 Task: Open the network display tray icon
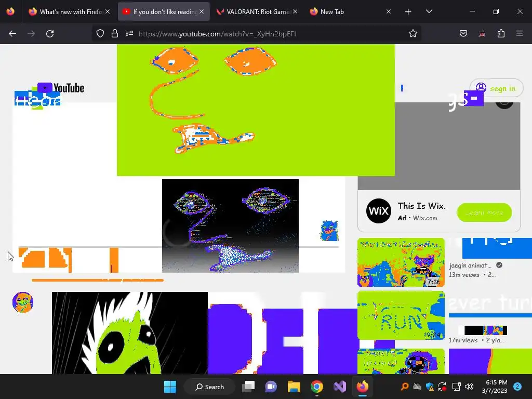point(456,387)
